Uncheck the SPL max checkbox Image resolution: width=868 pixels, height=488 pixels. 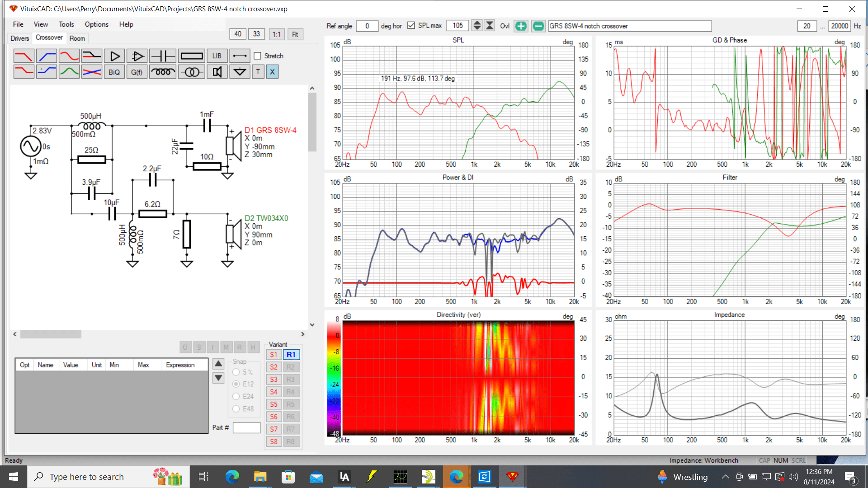tap(411, 25)
